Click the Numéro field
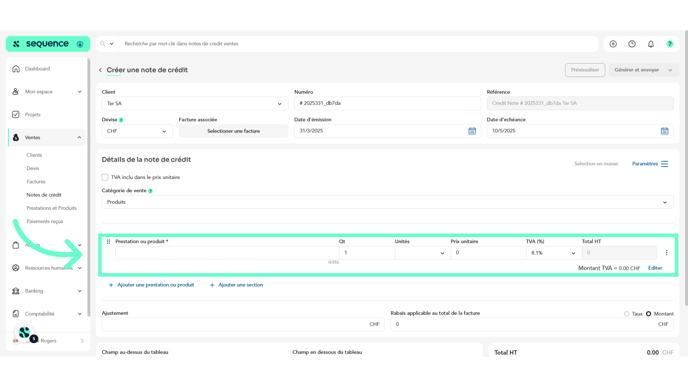This screenshot has width=688, height=387. [387, 104]
